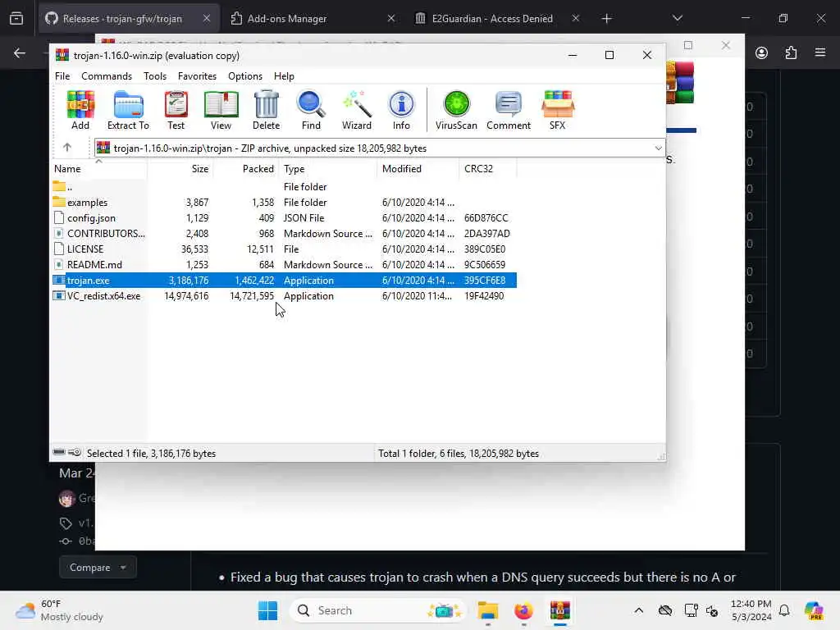This screenshot has width=840, height=630.
Task: Open the Firefox hamburger menu
Action: 820,52
